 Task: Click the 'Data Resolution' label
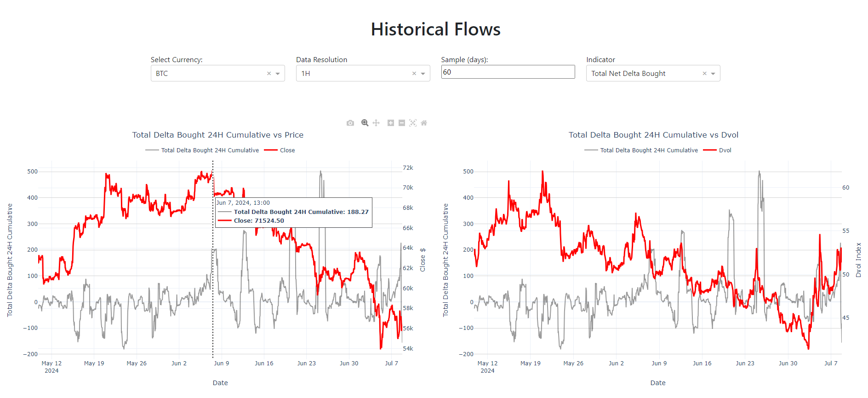tap(322, 60)
